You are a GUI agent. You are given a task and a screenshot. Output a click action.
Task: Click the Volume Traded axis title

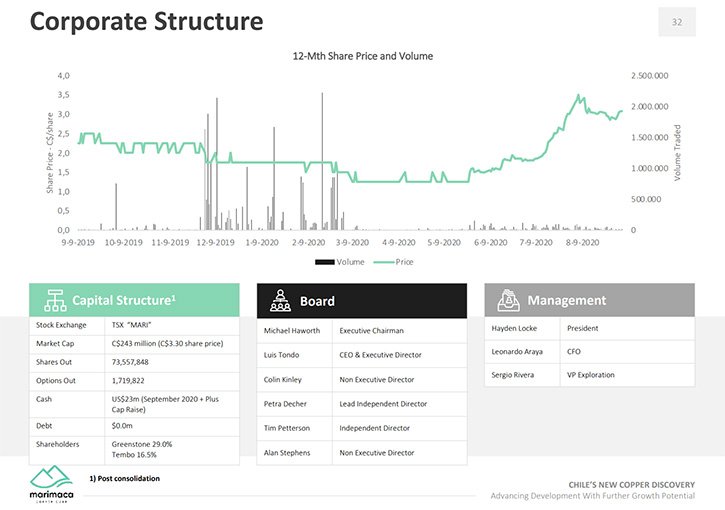pos(678,153)
